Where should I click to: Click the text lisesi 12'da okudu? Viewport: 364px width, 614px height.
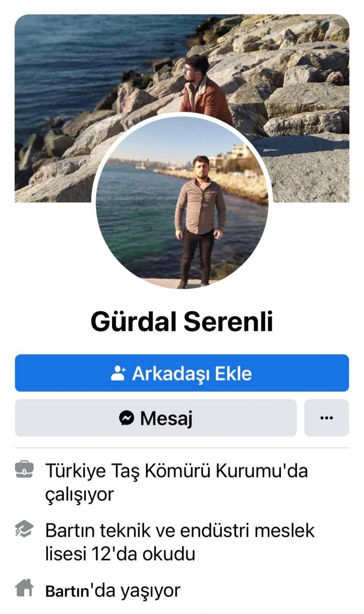(x=120, y=554)
